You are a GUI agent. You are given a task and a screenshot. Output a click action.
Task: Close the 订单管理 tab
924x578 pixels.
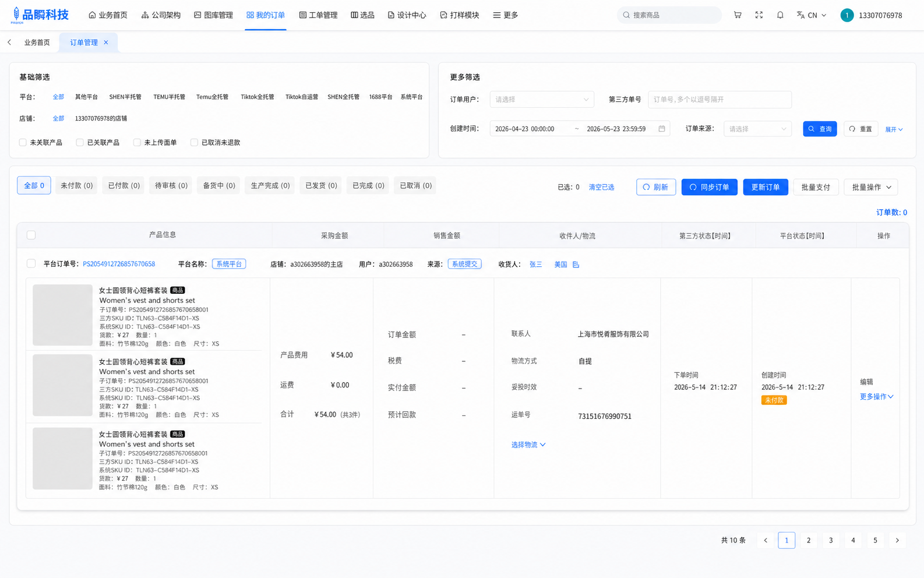(x=106, y=42)
